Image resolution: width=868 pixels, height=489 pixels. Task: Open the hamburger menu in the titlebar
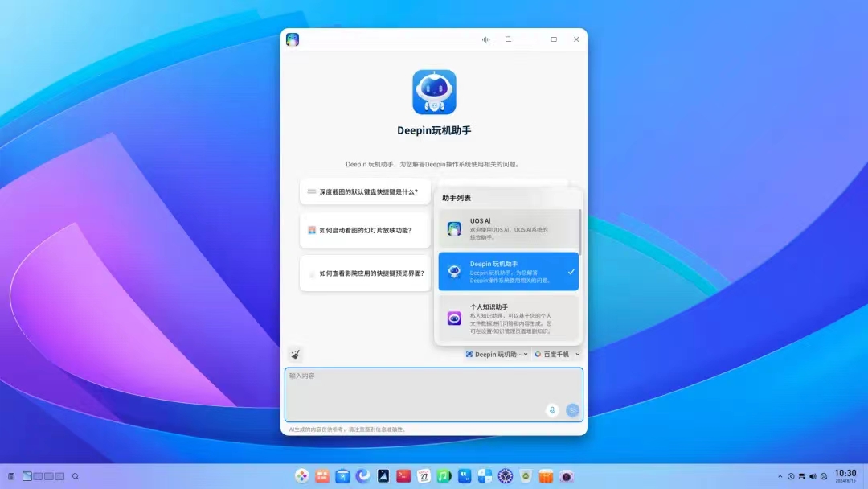[508, 39]
